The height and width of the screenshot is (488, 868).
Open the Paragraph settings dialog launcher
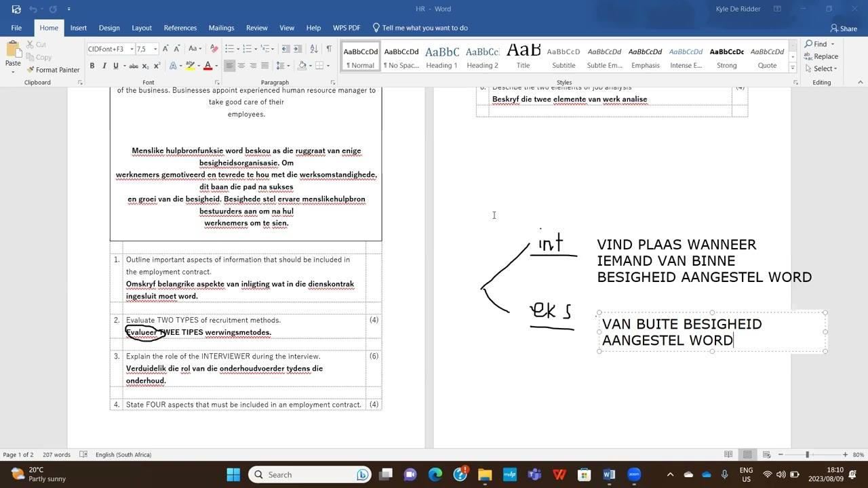click(x=334, y=83)
